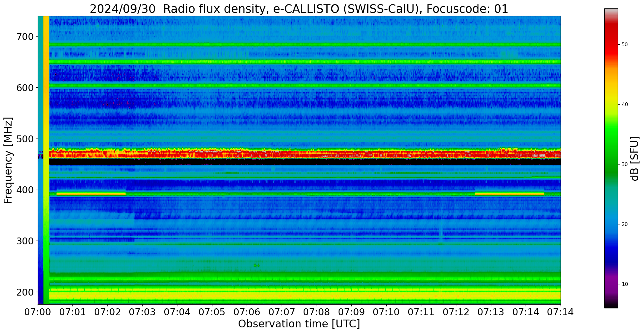The height and width of the screenshot is (333, 644).
Task: Click the orange burst near 07:01 at 390 MHz
Action: click(x=91, y=194)
